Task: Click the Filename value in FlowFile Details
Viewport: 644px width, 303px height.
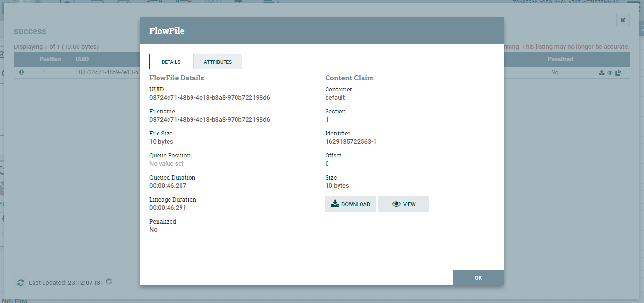Action: (210, 120)
